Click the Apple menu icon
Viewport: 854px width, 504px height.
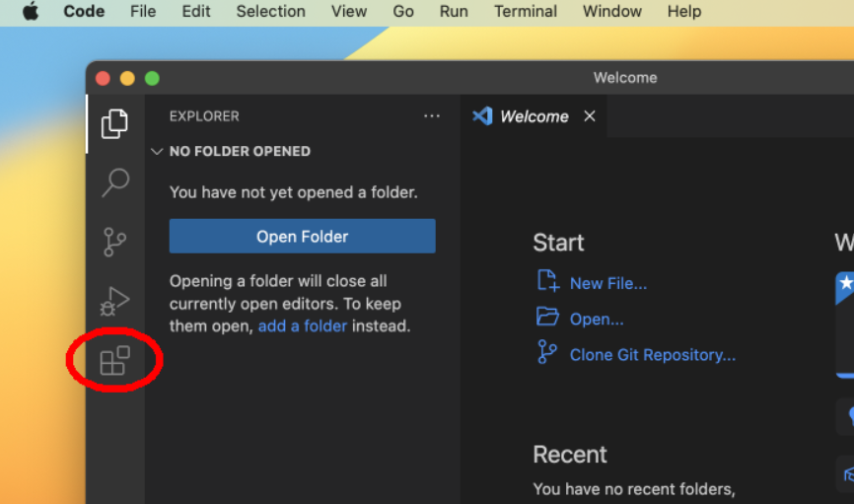point(31,12)
